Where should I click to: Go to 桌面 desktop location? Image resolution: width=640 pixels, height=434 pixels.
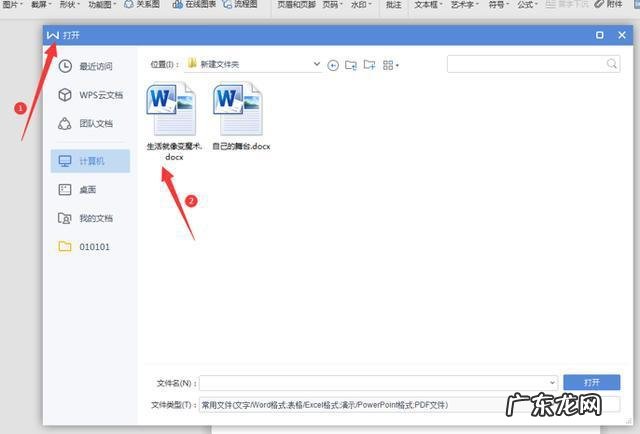77,189
